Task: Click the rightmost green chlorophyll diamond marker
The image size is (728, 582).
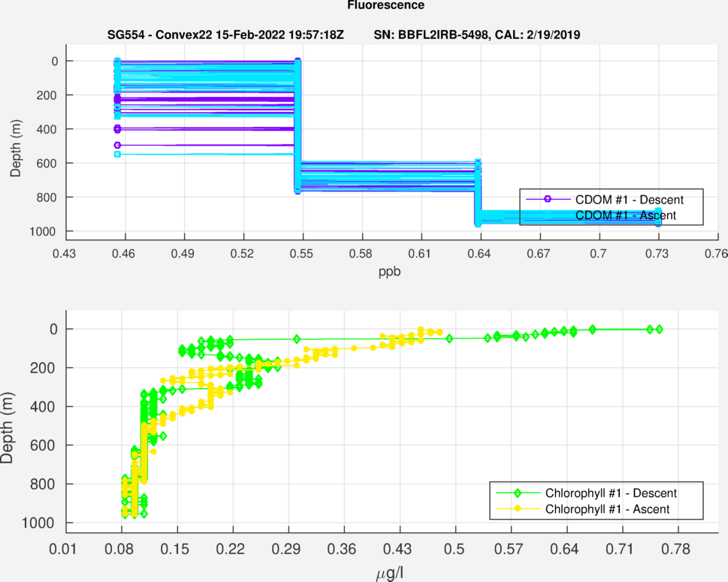Action: pos(659,329)
